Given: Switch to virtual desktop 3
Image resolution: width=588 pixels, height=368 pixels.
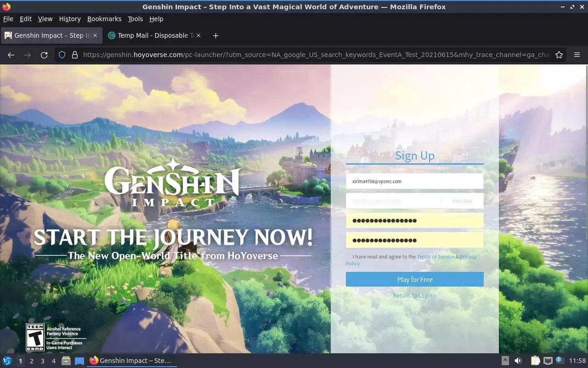Looking at the screenshot, I should [x=42, y=361].
